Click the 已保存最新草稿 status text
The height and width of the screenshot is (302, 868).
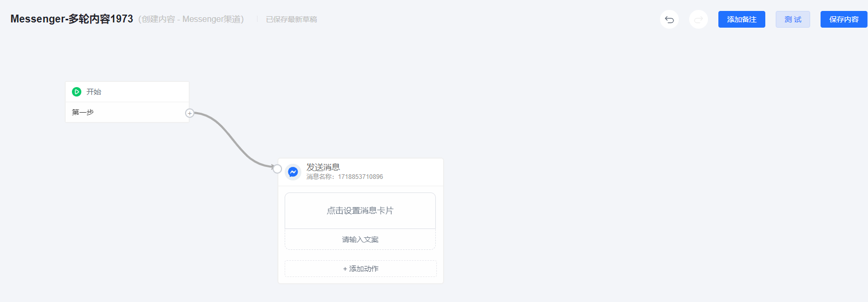point(291,19)
